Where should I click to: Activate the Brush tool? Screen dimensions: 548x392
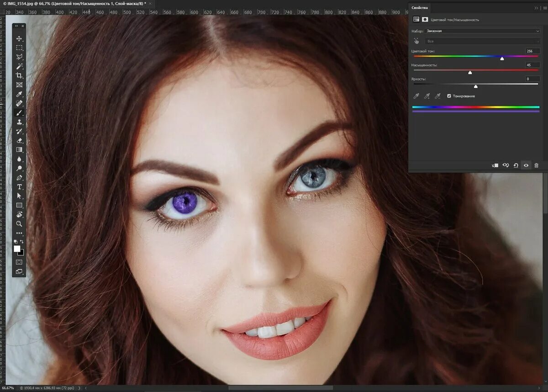click(x=19, y=112)
